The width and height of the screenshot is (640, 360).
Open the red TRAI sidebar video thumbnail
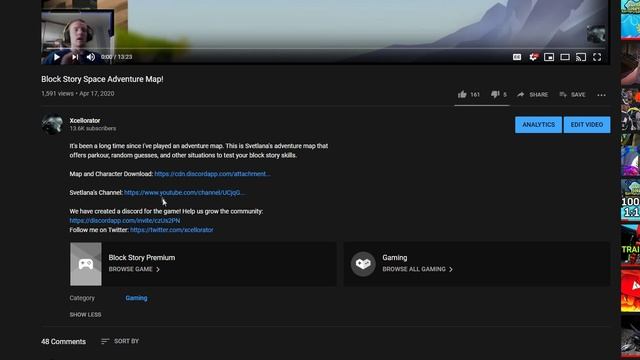(x=630, y=246)
